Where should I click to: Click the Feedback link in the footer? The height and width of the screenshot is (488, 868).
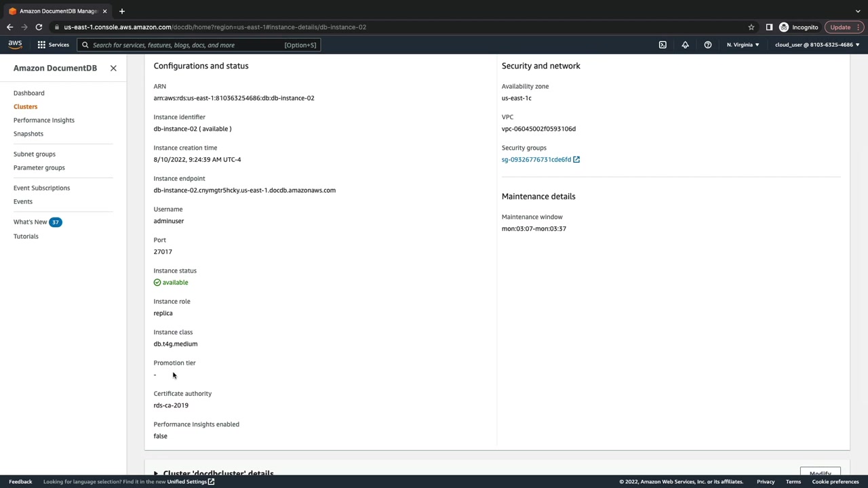click(x=20, y=482)
